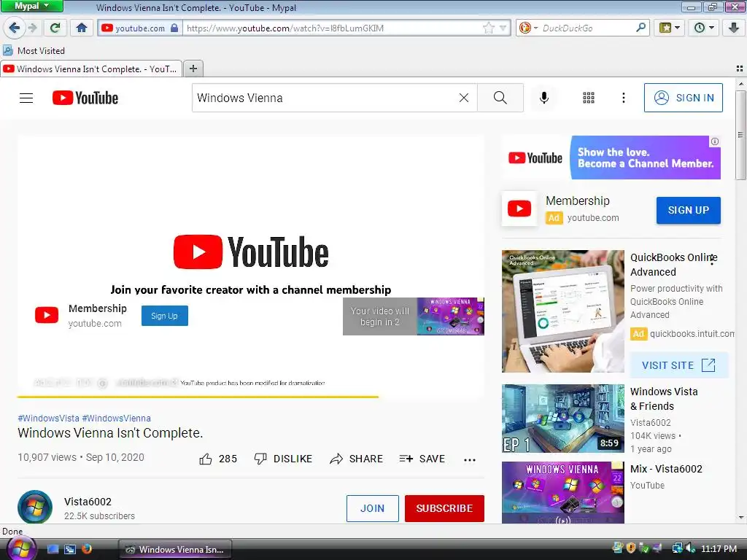Screen dimensions: 747x560
Task: Go back using browser back arrow
Action: pyautogui.click(x=14, y=28)
